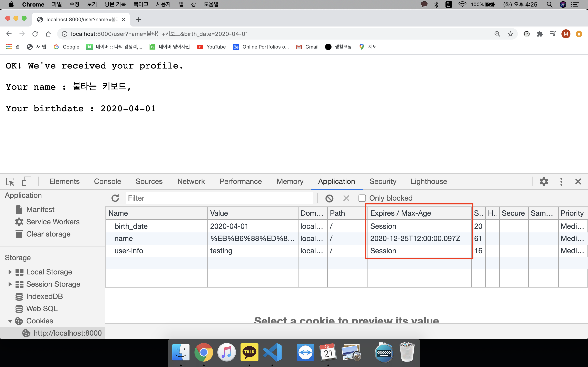Open Visual Studio Code from the Dock
Image resolution: width=588 pixels, height=367 pixels.
272,352
